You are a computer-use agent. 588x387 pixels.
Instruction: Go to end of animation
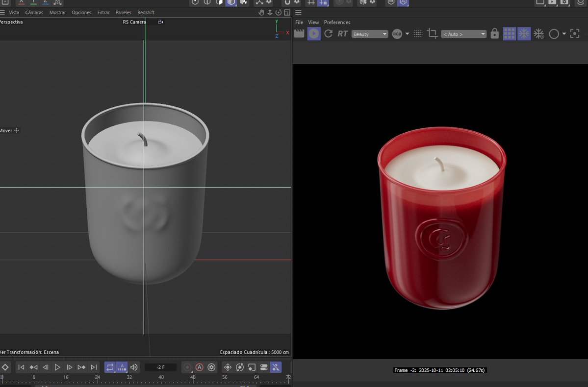[94, 367]
